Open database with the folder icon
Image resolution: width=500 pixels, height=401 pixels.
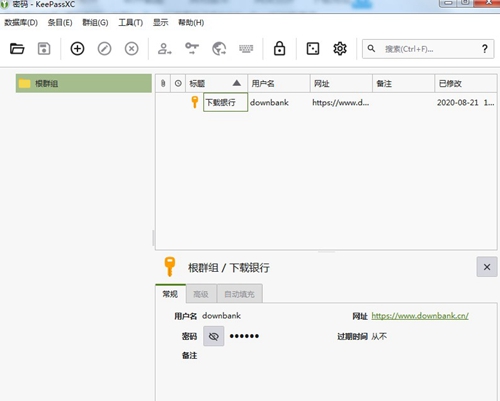[x=17, y=49]
